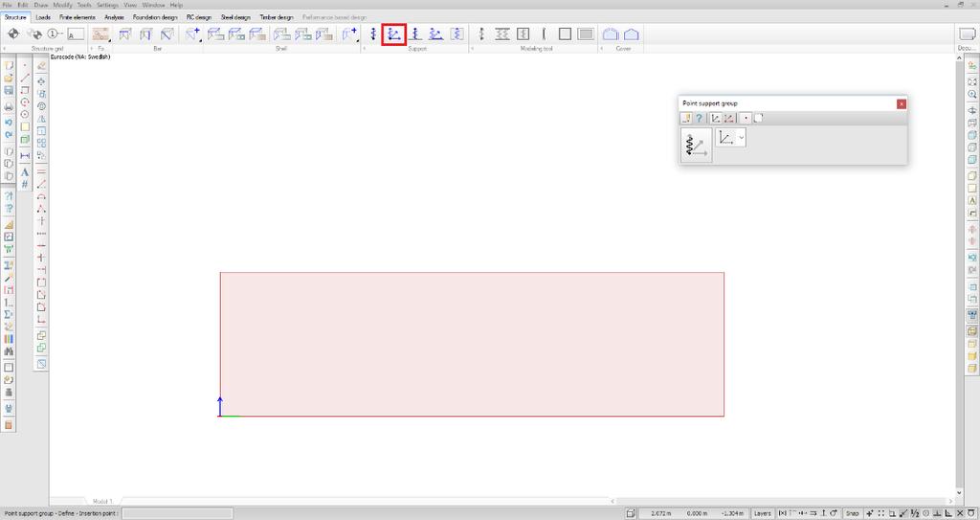
Task: Toggle the nearest snap option in status bar
Action: [x=903, y=513]
